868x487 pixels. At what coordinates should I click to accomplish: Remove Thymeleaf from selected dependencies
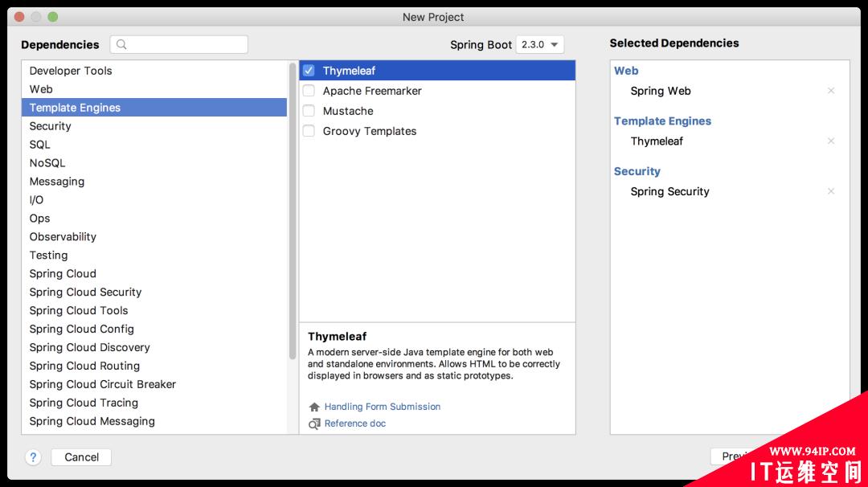[x=831, y=141]
